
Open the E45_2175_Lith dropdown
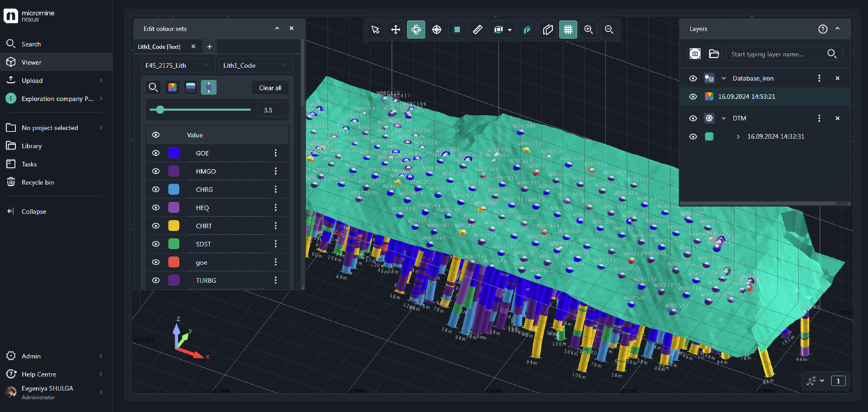[177, 65]
